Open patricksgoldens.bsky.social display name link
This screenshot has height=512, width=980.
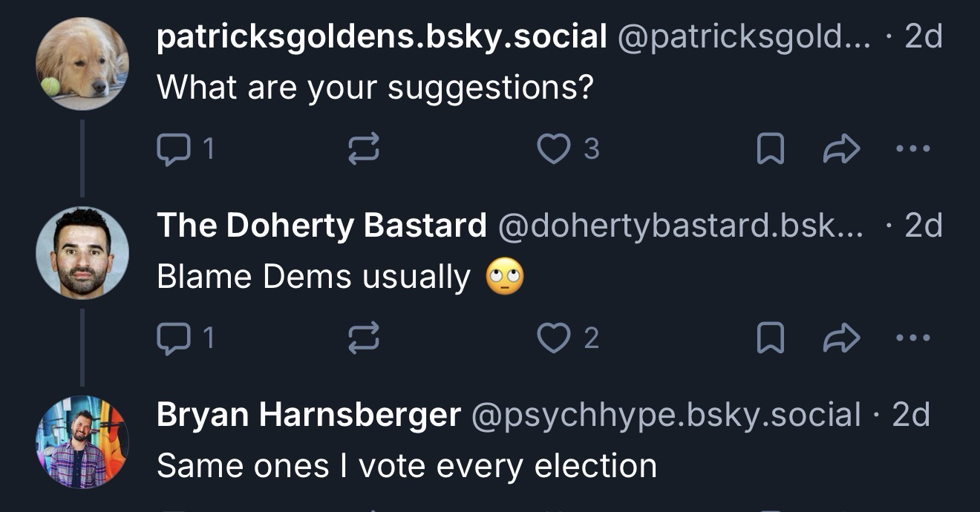[x=382, y=37]
